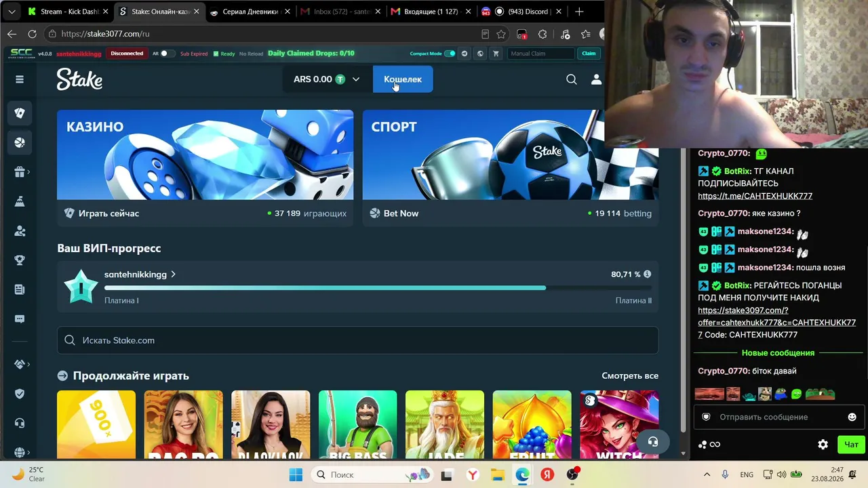This screenshot has height=488, width=868.
Task: Open the СПОРТ banner
Action: [510, 155]
